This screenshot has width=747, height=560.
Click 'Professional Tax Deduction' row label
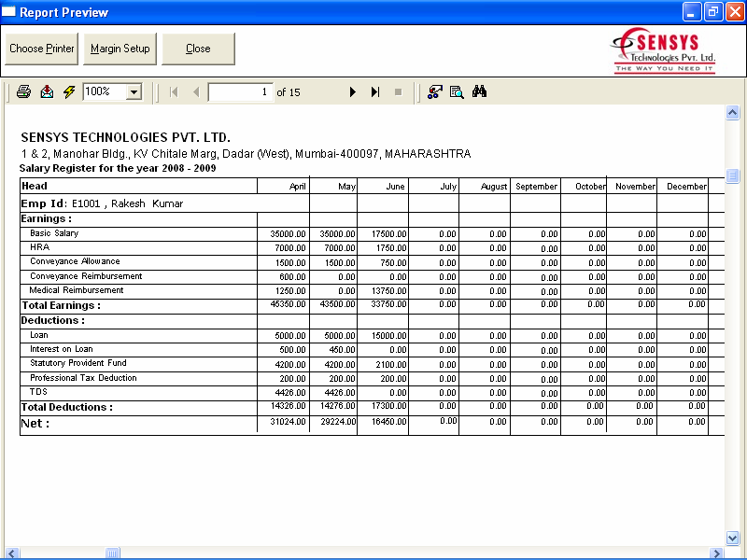coord(83,378)
